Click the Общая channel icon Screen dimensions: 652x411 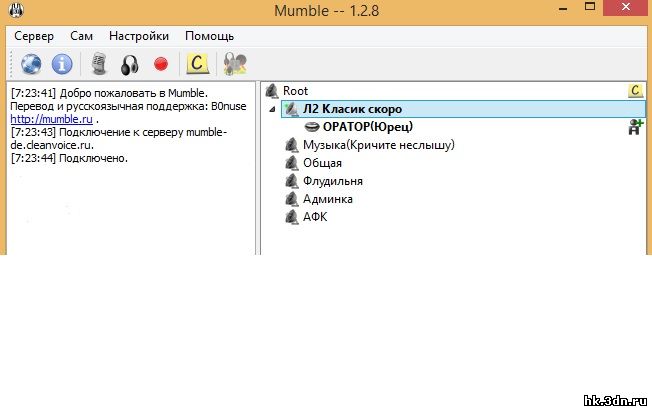pos(292,163)
